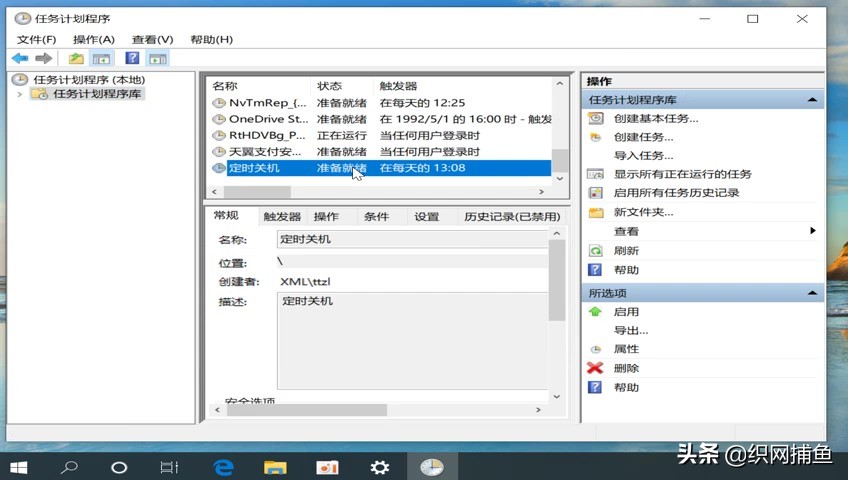Screen dimensions: 848x480
Task: Click the 导出... action link
Action: tap(631, 330)
